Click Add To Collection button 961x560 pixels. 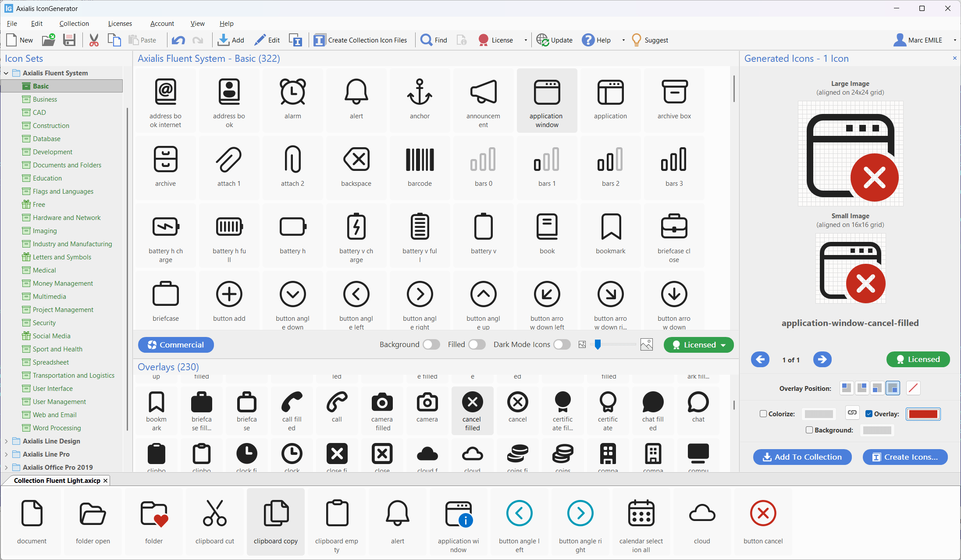802,457
